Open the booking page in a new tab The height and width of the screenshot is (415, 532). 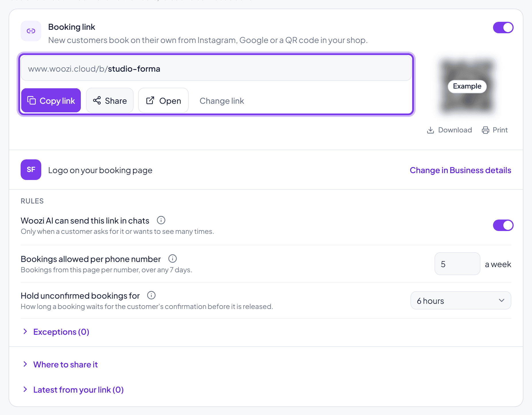[163, 100]
